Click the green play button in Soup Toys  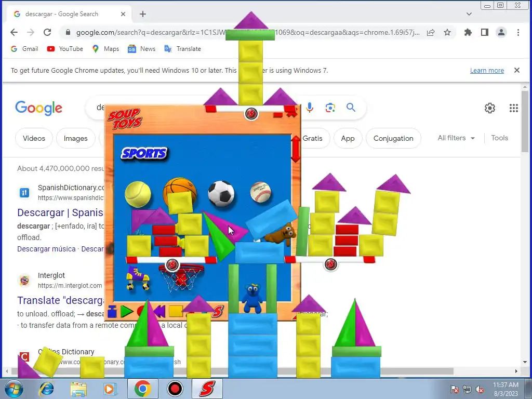point(127,311)
